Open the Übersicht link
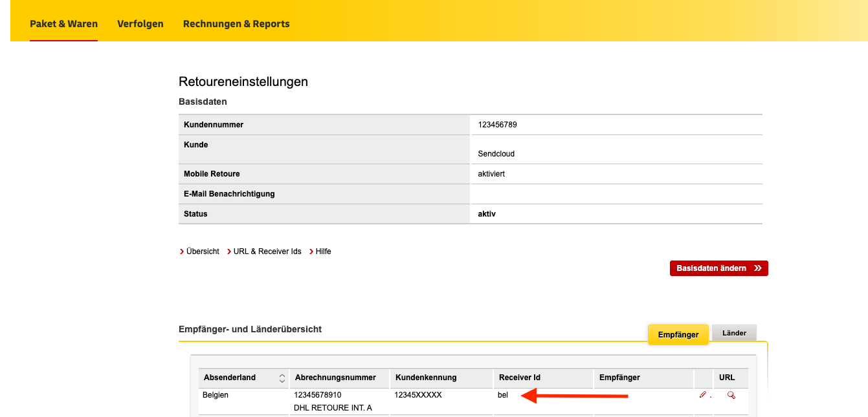 coord(202,251)
